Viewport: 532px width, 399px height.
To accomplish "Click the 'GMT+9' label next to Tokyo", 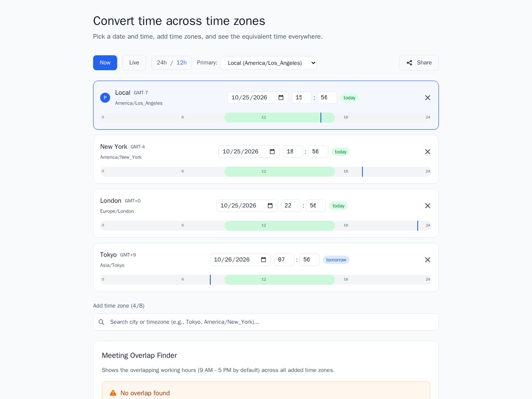I will click(128, 255).
